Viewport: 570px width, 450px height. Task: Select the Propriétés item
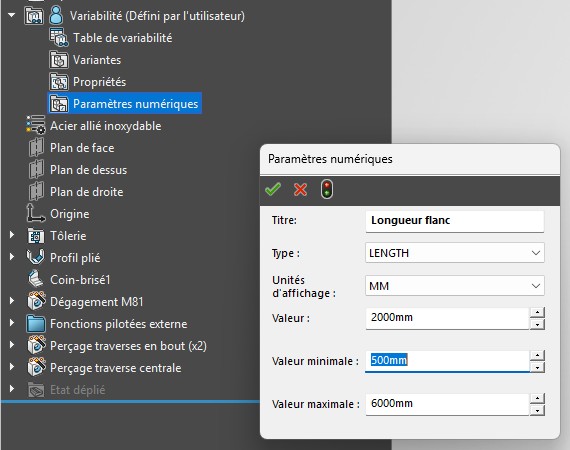tap(100, 82)
